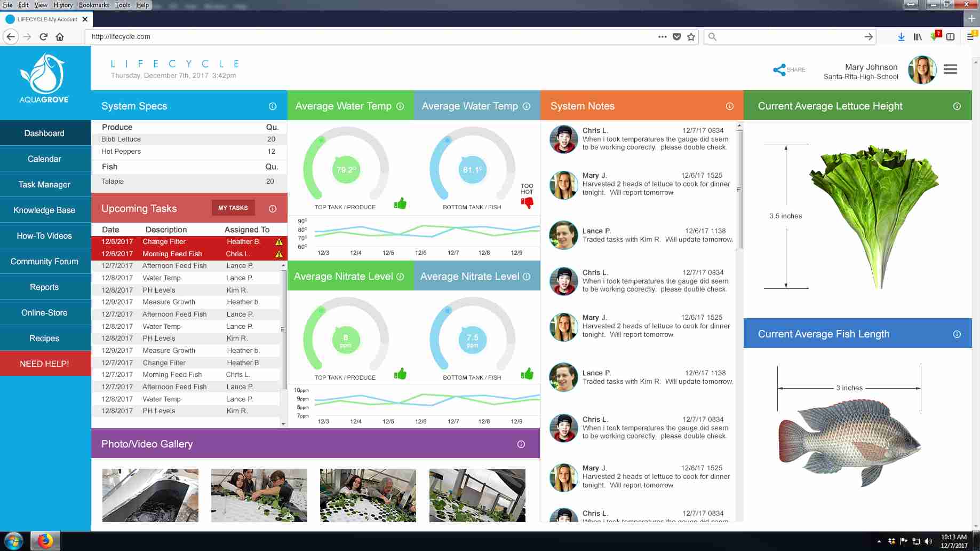This screenshot has width=980, height=551.
Task: Open the Bookmarks menu in menu bar
Action: [94, 5]
